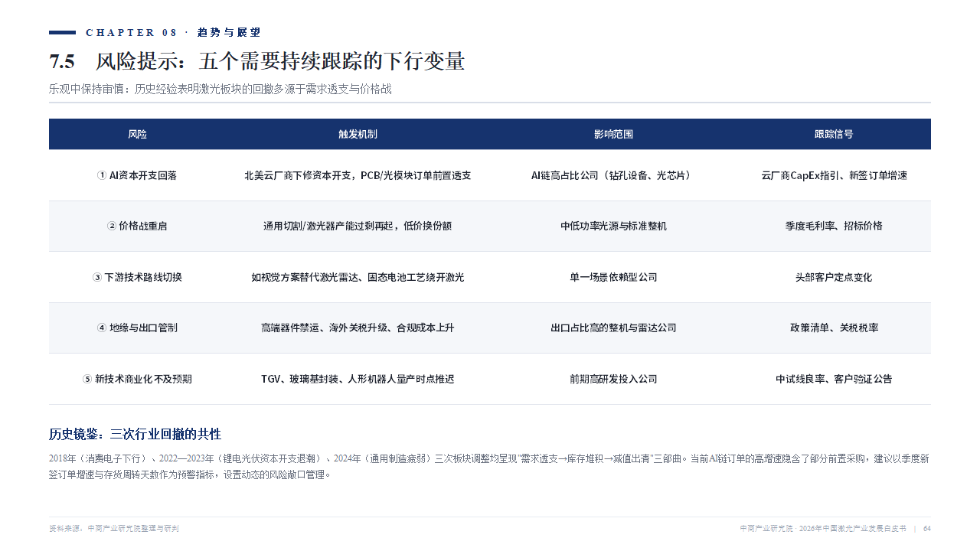
Task: Click the page number 64
Action: (x=927, y=528)
